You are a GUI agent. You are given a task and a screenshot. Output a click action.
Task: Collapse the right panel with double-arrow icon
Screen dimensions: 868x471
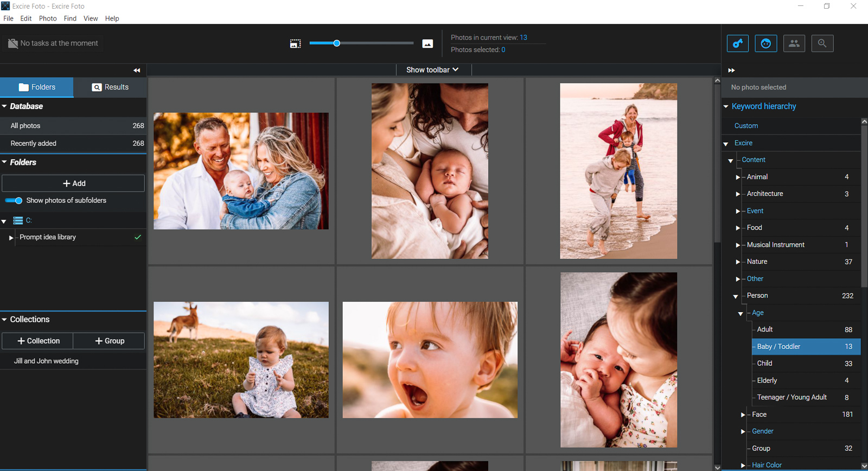click(x=731, y=70)
